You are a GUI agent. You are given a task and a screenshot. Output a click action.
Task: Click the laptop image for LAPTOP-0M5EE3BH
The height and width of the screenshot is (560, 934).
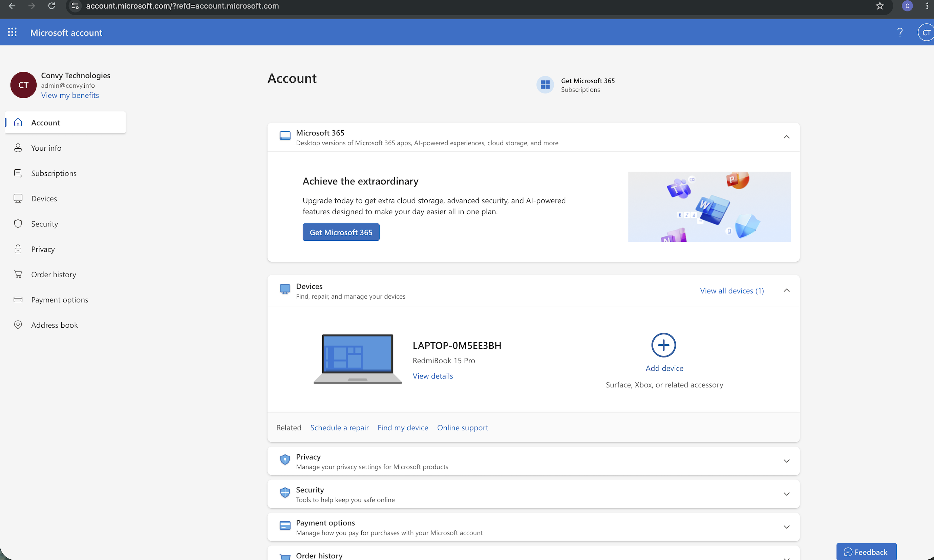(357, 359)
